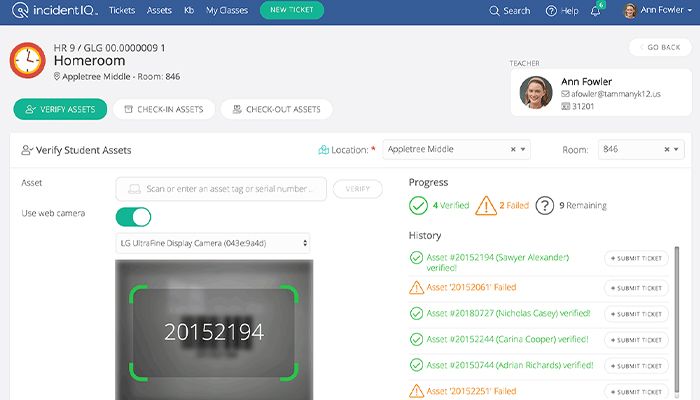The image size is (700, 400).
Task: Click the Homeroom clock icon
Action: pos(28,60)
